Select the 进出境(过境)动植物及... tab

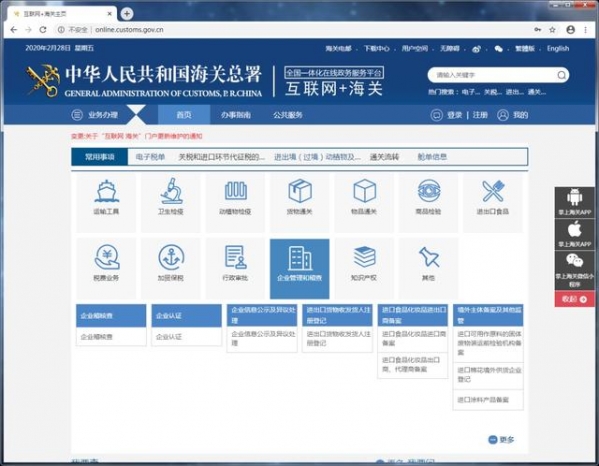click(317, 157)
